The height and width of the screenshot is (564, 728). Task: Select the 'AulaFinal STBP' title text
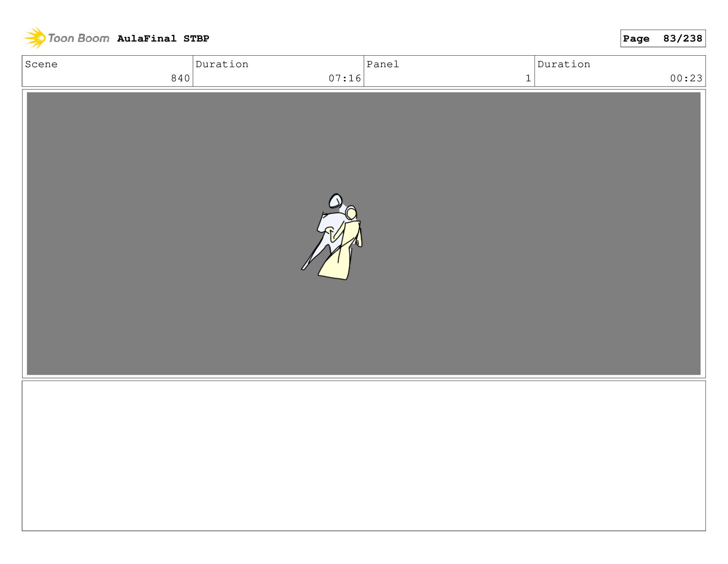pyautogui.click(x=163, y=38)
